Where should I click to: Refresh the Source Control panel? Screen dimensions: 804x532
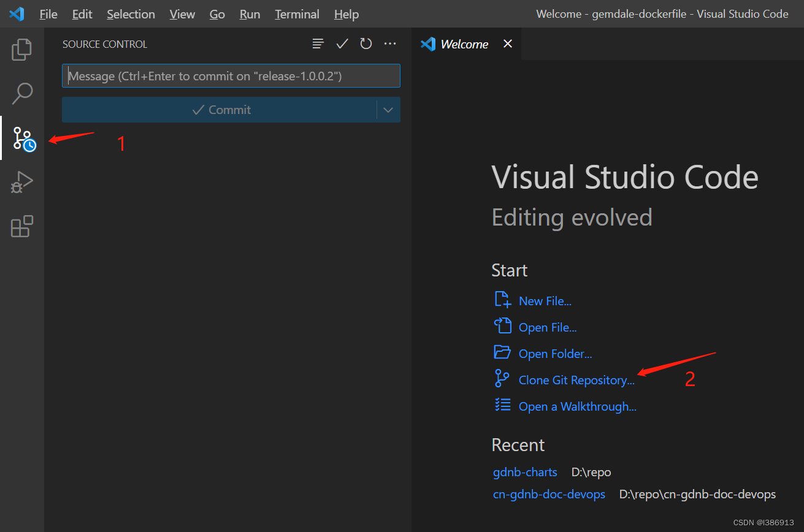366,44
